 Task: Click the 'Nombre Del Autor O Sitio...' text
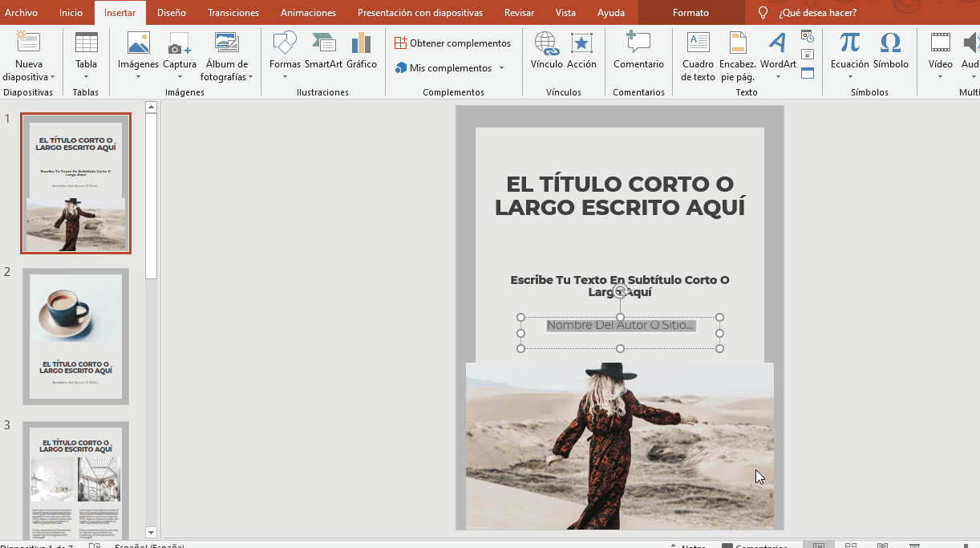[x=620, y=325]
